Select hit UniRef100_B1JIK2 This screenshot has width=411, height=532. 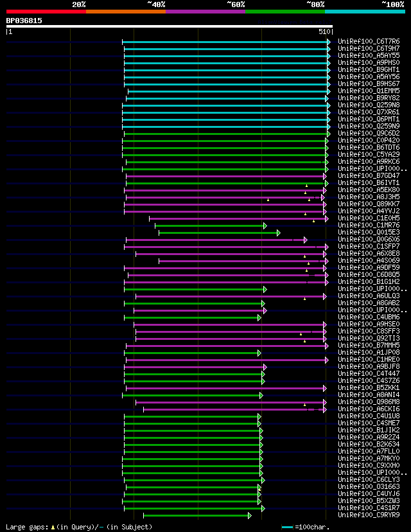369,430
